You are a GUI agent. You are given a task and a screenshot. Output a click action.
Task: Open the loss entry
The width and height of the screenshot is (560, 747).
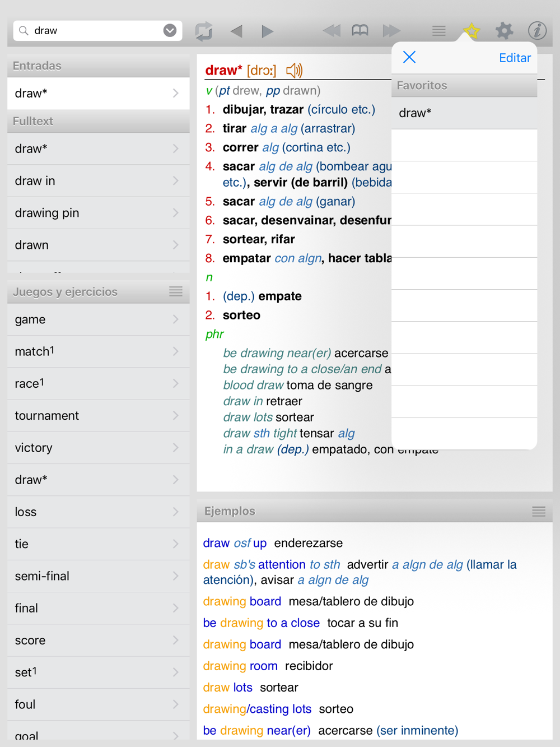point(99,512)
